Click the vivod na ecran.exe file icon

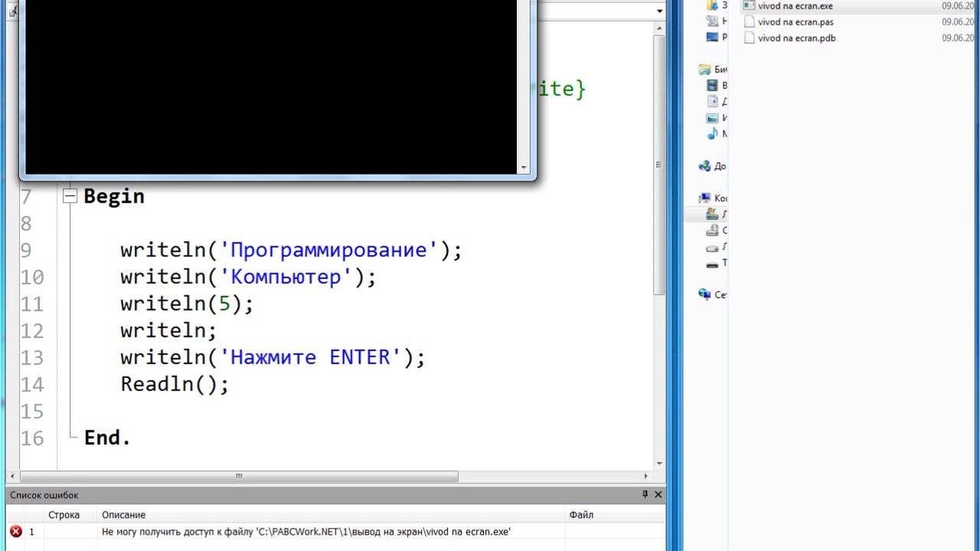[x=750, y=5]
